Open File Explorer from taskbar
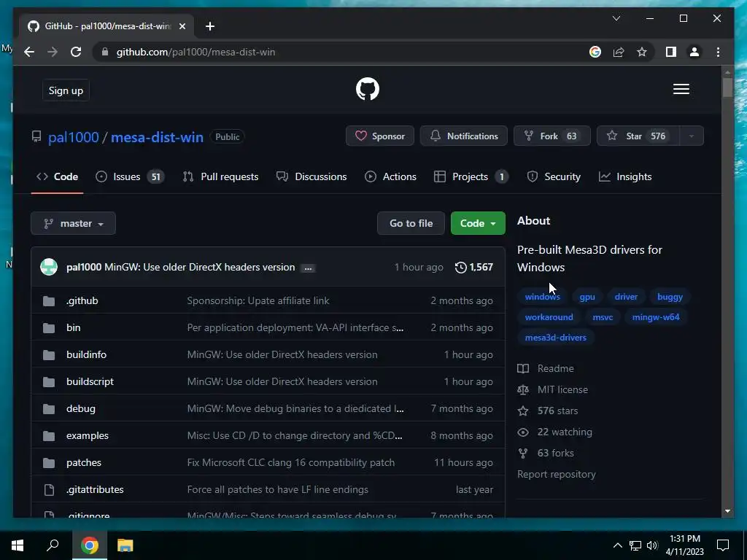 pos(125,545)
